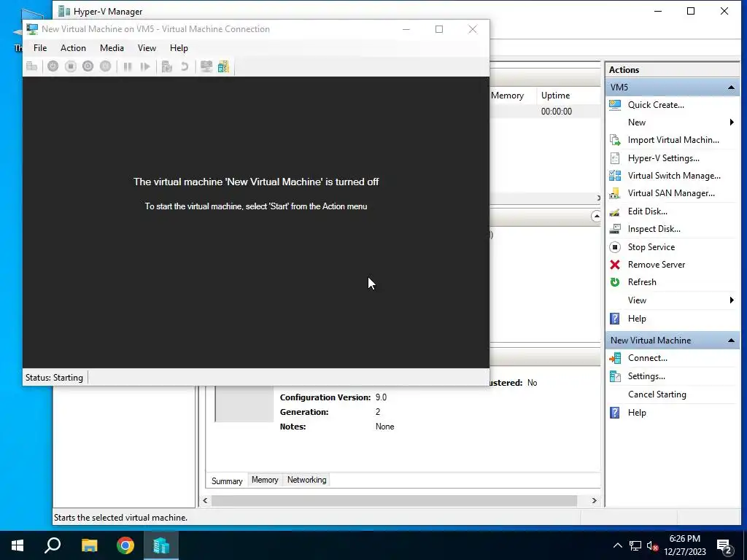The image size is (747, 560).
Task: Open the Windows Start menu
Action: (18, 545)
